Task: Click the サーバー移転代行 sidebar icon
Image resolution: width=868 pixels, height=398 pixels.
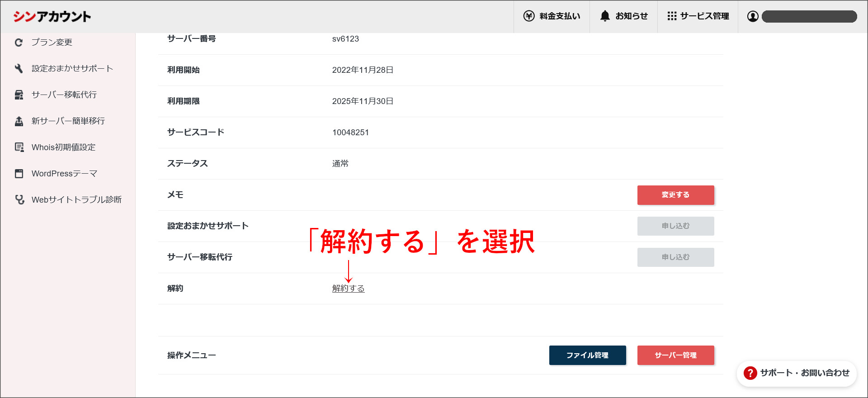Action: pos(19,95)
